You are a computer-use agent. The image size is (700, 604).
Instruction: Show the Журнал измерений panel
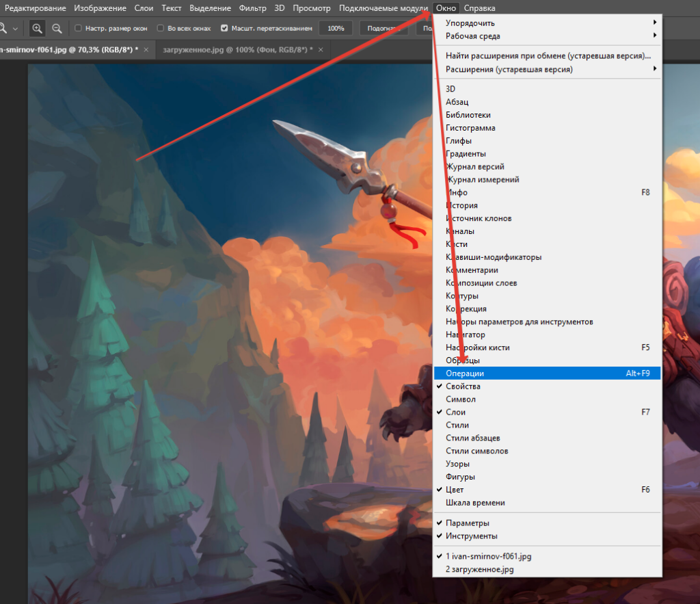548,179
